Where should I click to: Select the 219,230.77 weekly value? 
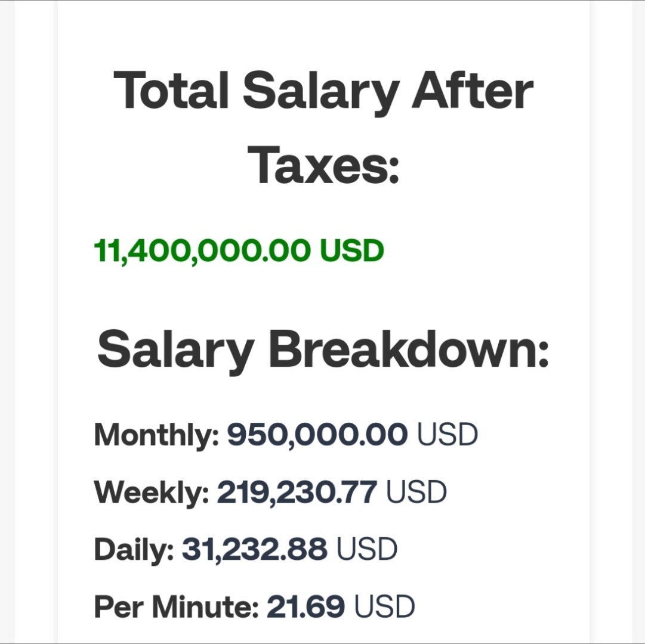[x=297, y=493]
